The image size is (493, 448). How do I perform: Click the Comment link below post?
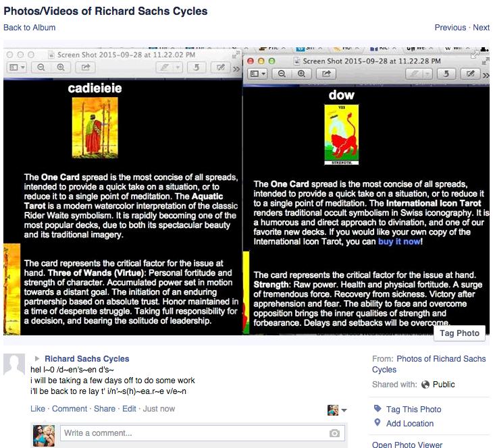pos(70,409)
